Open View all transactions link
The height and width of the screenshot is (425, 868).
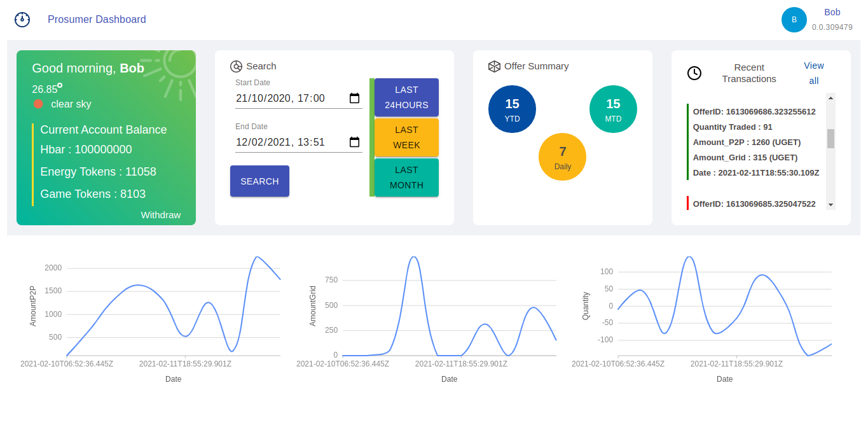[814, 73]
